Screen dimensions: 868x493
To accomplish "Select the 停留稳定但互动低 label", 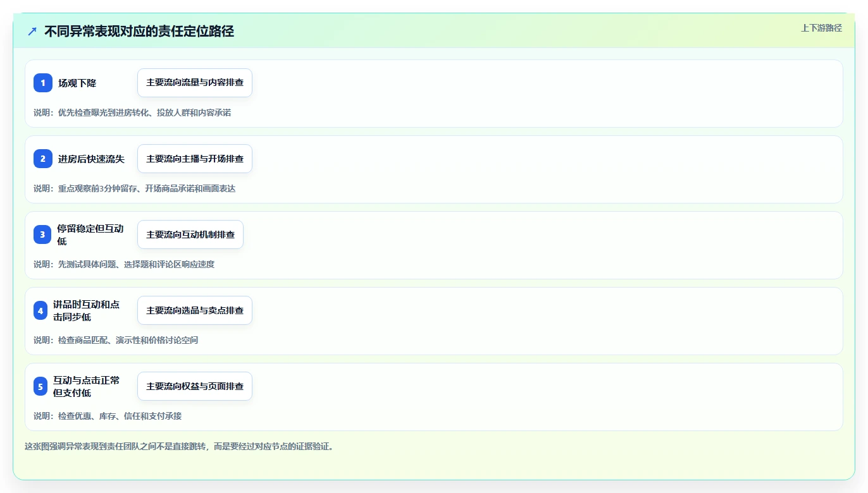I will pos(90,234).
